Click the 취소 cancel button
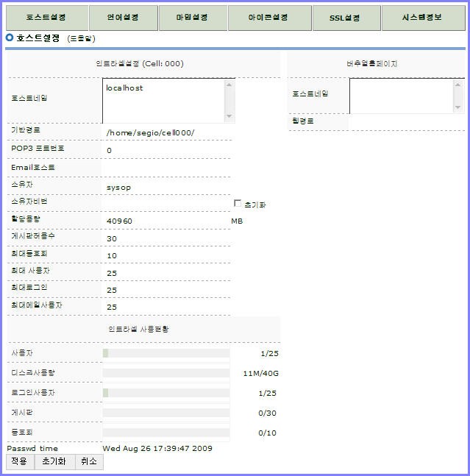 click(89, 461)
